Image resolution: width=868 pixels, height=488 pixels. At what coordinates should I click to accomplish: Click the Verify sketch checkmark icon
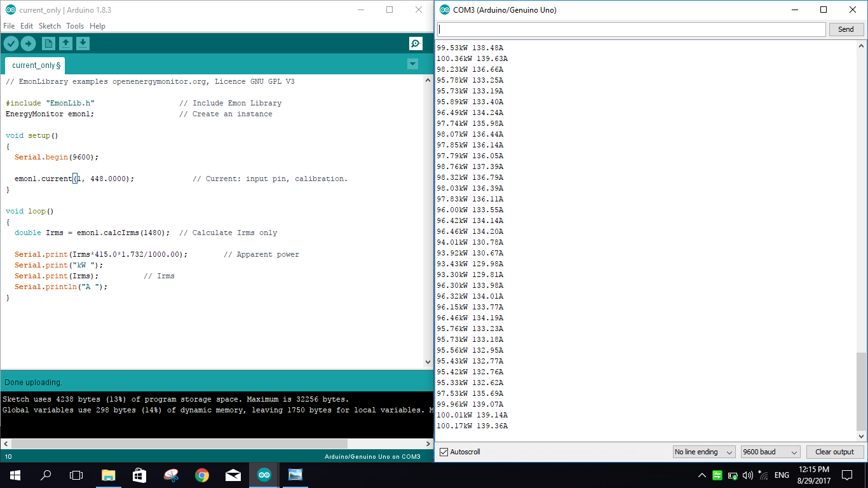[11, 43]
